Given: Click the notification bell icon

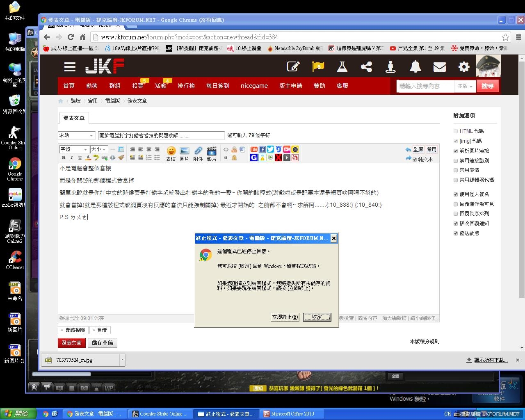Looking at the screenshot, I should click(x=415, y=66).
